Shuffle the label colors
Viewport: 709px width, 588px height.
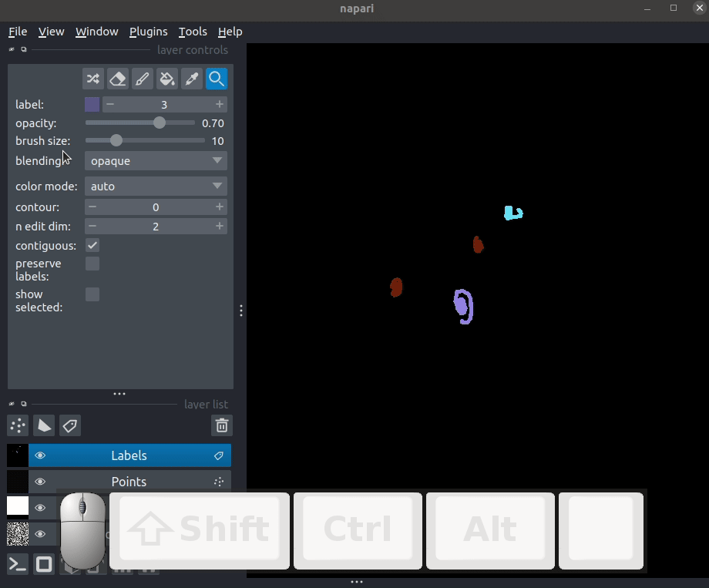92,79
